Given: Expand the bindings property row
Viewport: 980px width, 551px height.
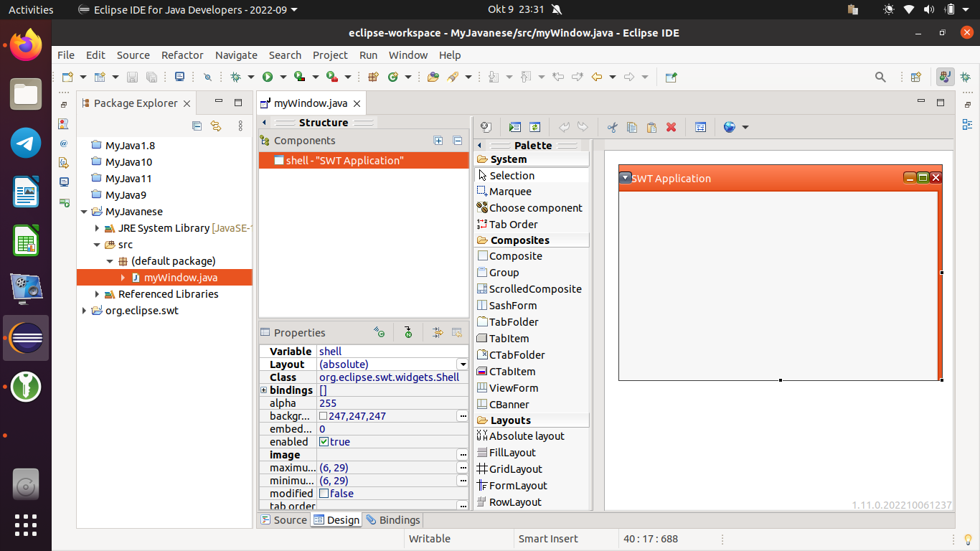Looking at the screenshot, I should 264,390.
